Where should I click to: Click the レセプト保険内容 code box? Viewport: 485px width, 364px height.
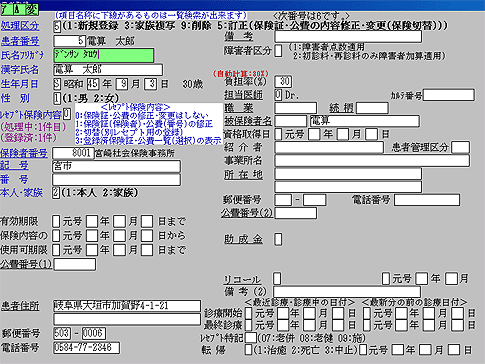(x=67, y=114)
